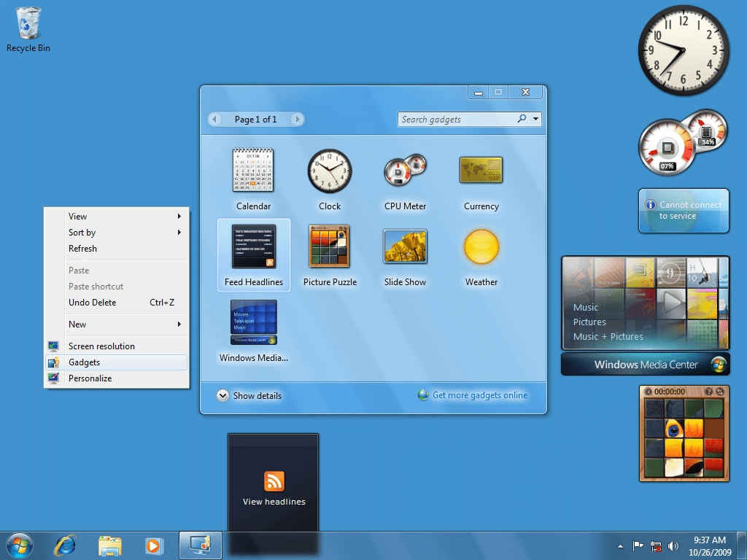Choose Undo Delete from context menu
747x560 pixels.
pos(117,303)
